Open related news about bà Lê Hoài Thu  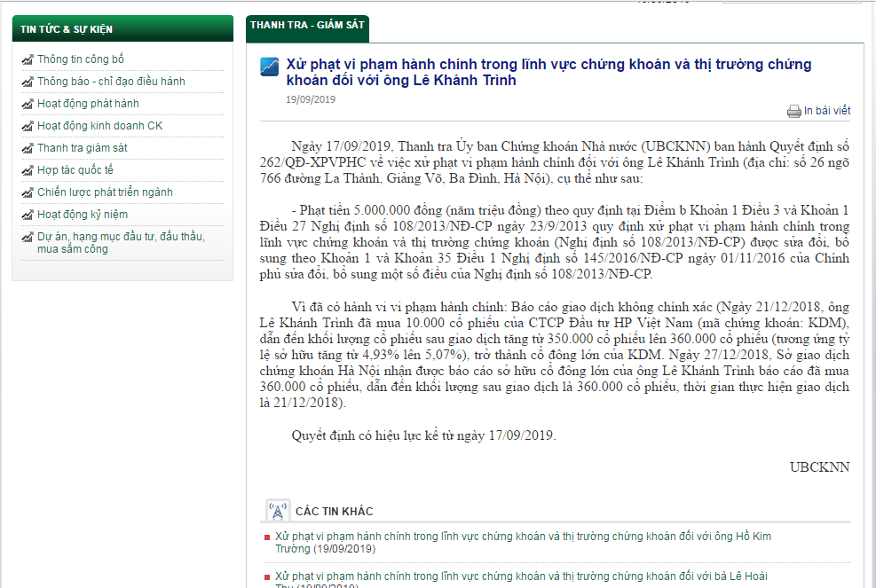[521, 577]
